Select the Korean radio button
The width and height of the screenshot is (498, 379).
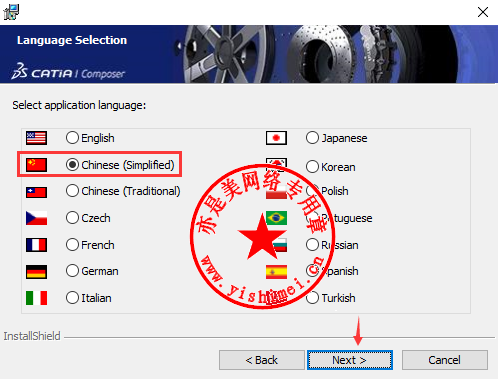tap(312, 166)
